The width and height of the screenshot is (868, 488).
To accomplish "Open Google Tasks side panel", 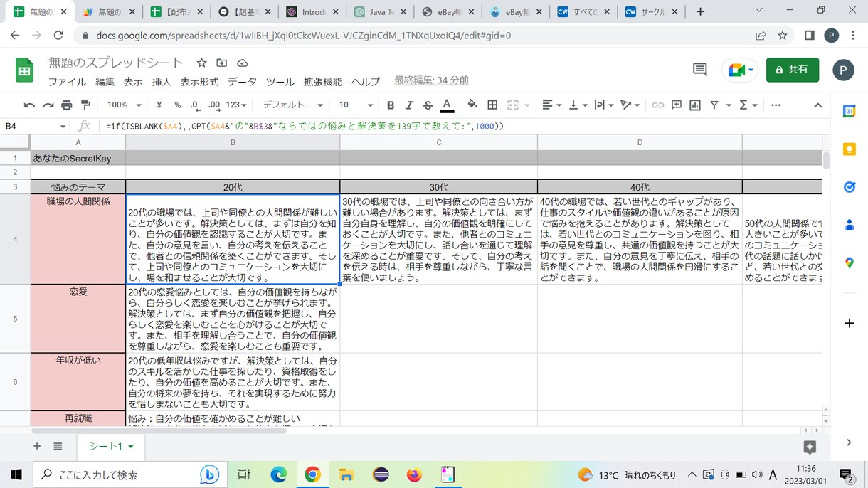I will tap(849, 187).
